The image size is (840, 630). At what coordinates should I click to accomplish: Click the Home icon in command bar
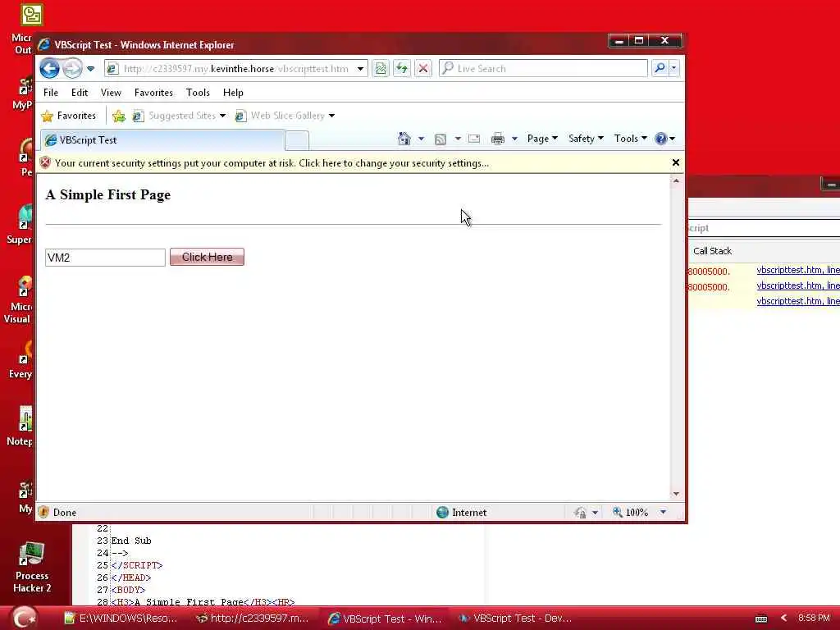click(404, 139)
